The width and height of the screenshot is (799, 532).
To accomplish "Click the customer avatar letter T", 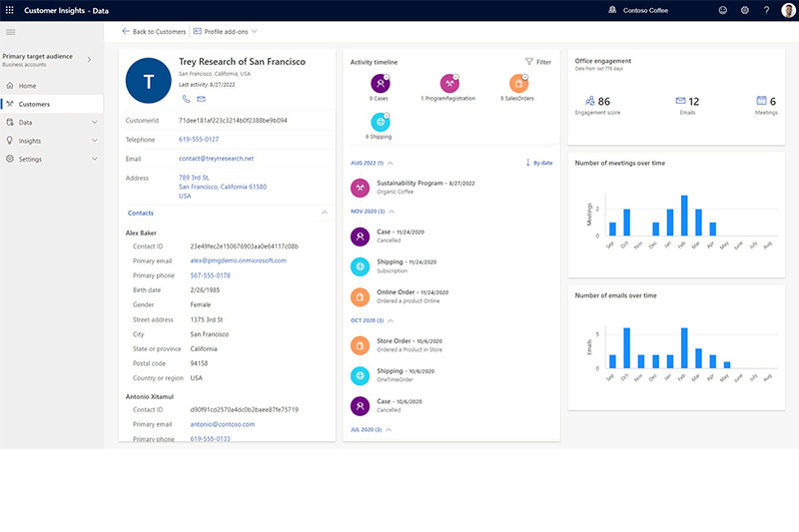I will click(x=148, y=81).
